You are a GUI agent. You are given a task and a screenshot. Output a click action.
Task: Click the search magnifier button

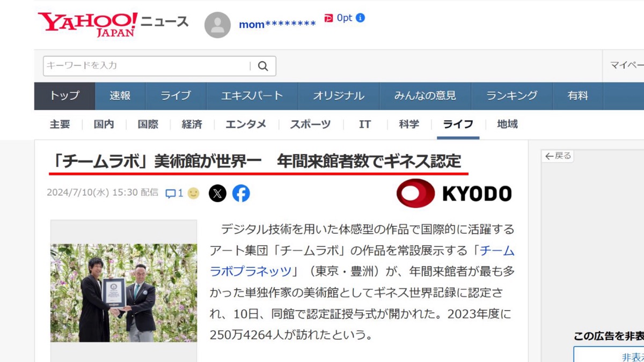click(263, 66)
